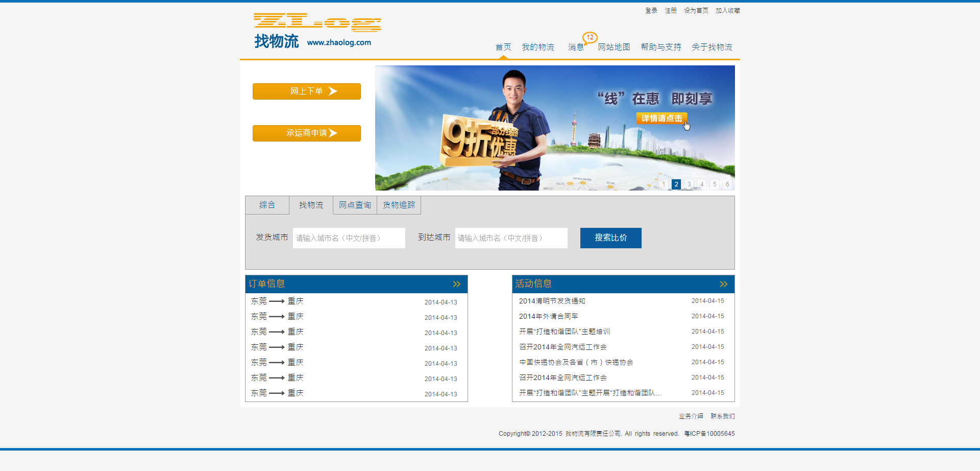Click the 详情请点击 banner button
The width and height of the screenshot is (980, 471).
[x=661, y=119]
